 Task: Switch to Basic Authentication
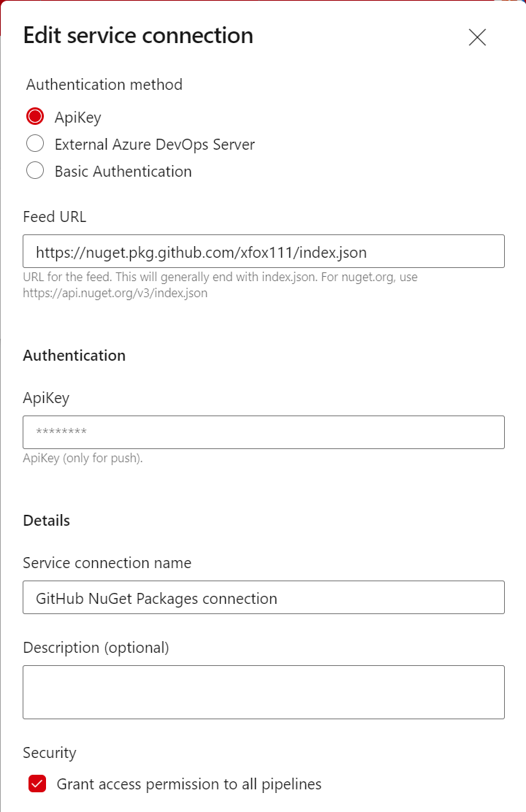[34, 170]
